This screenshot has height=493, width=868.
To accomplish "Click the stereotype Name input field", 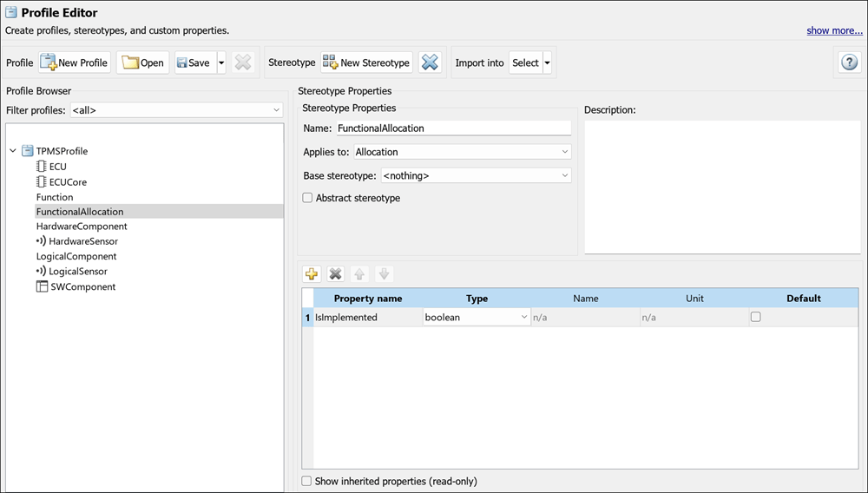I will point(453,128).
